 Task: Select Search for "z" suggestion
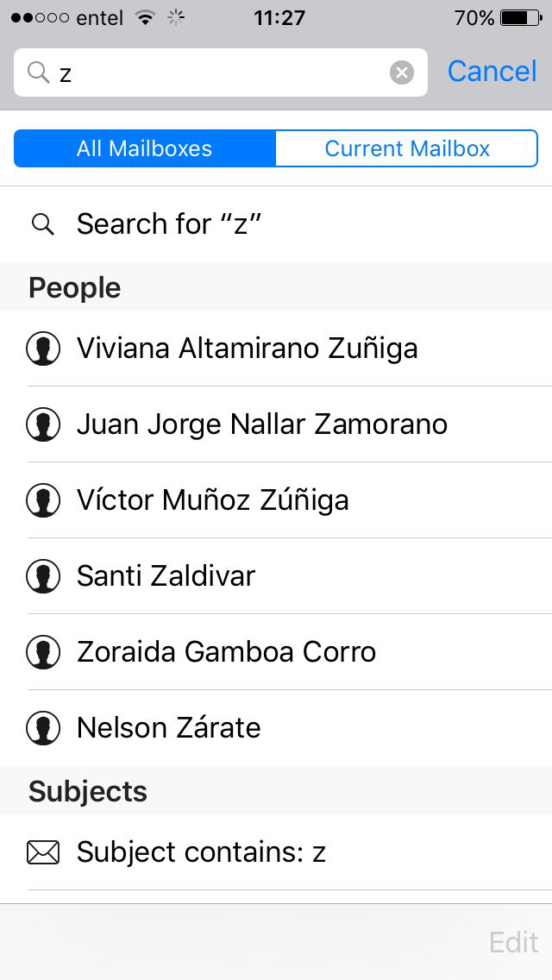tap(169, 224)
